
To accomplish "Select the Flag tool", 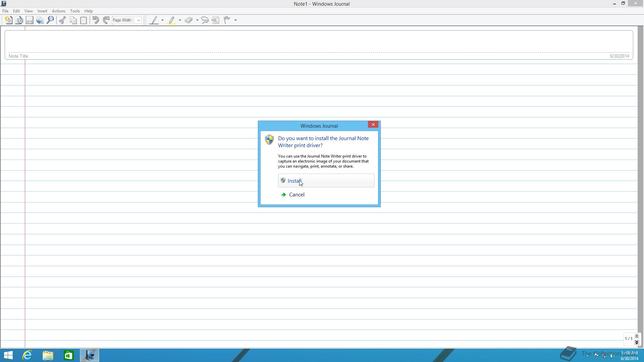I will [227, 20].
